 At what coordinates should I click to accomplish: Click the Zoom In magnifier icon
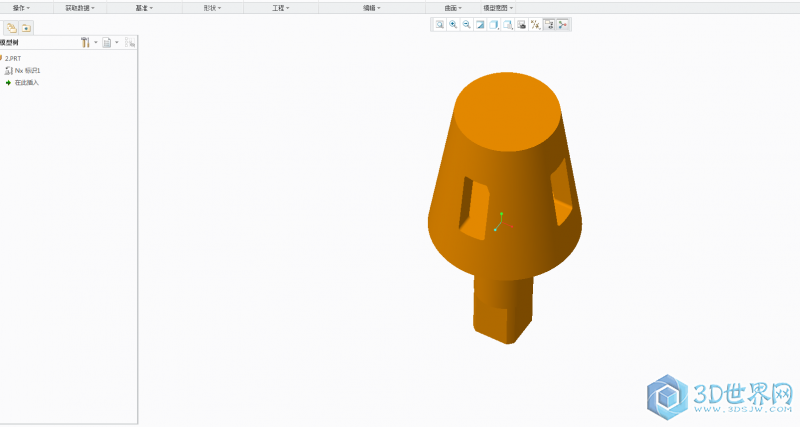tap(453, 24)
